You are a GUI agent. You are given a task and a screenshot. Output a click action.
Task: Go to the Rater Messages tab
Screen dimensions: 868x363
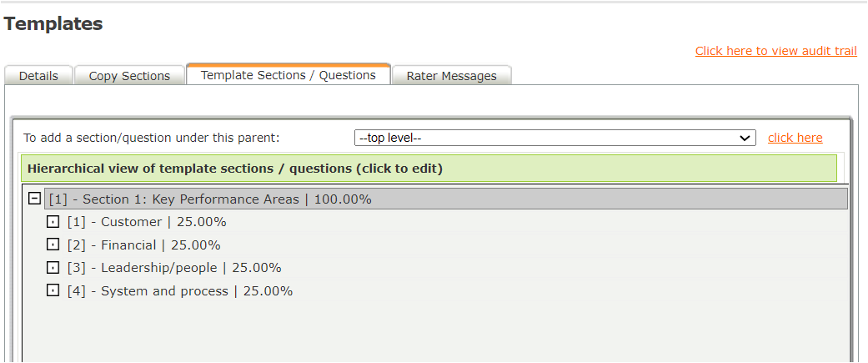click(x=451, y=76)
